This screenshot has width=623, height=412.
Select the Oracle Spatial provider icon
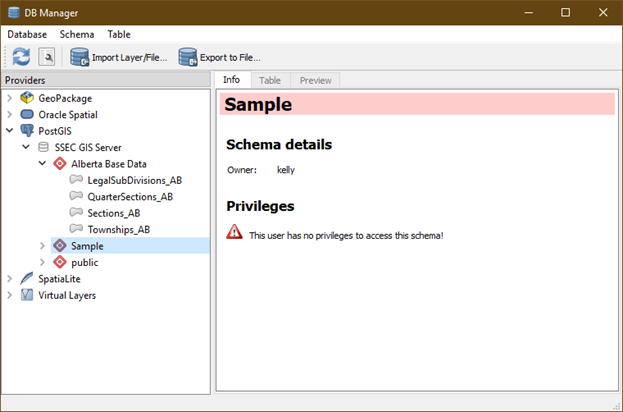[27, 114]
